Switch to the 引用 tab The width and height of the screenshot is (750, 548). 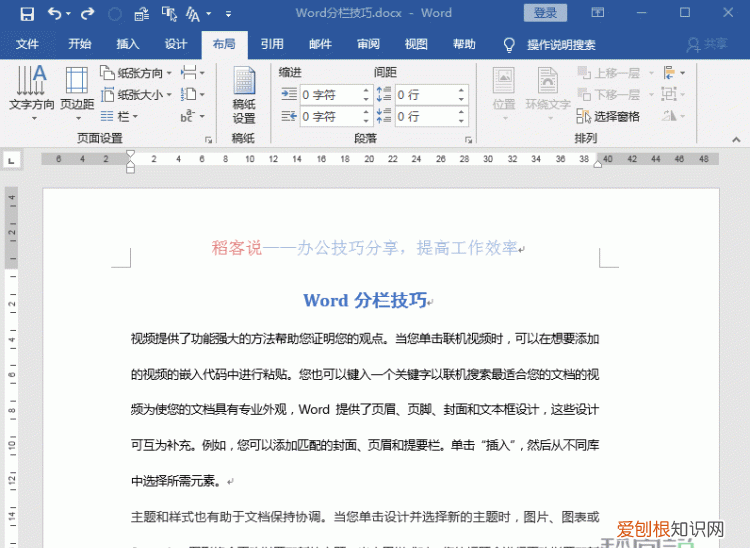click(272, 44)
